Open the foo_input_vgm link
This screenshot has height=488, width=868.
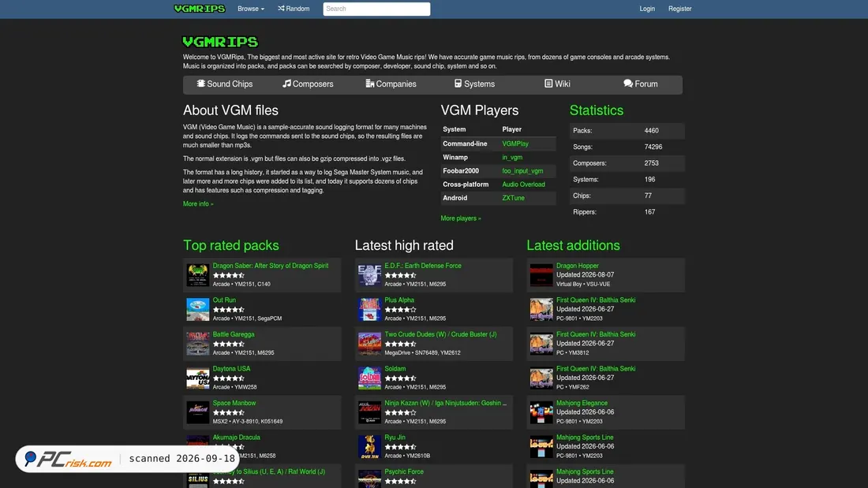522,171
